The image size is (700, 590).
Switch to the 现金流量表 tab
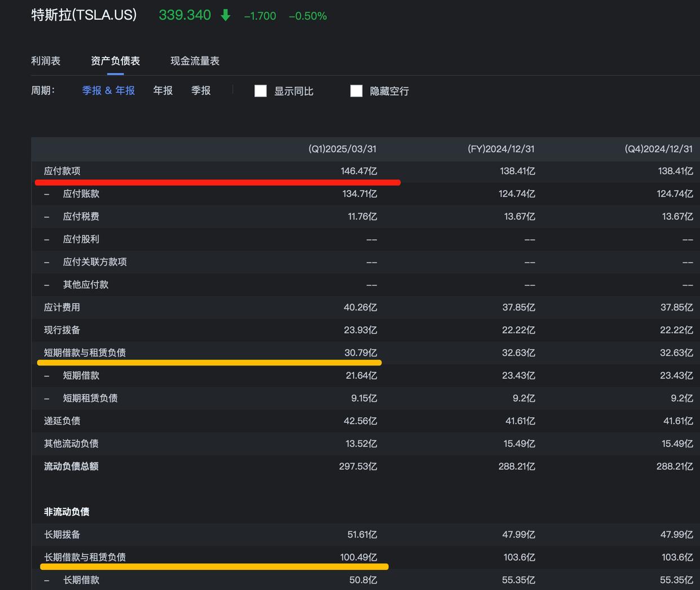(x=195, y=61)
